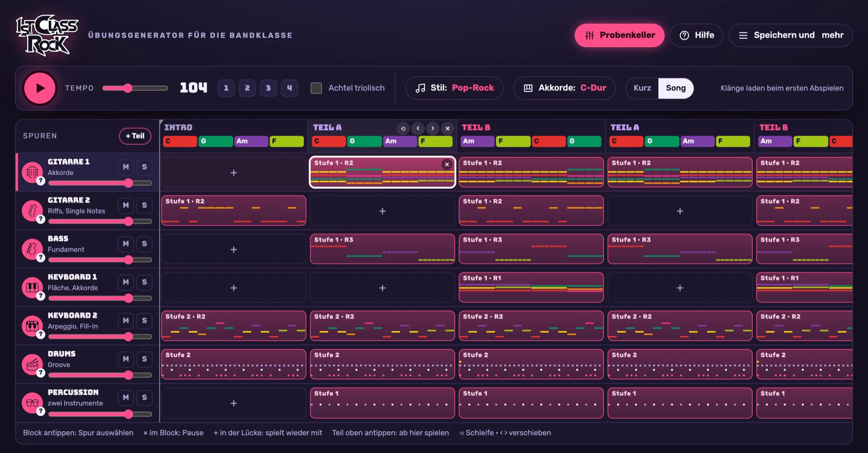Solo the Percussion track

[145, 398]
